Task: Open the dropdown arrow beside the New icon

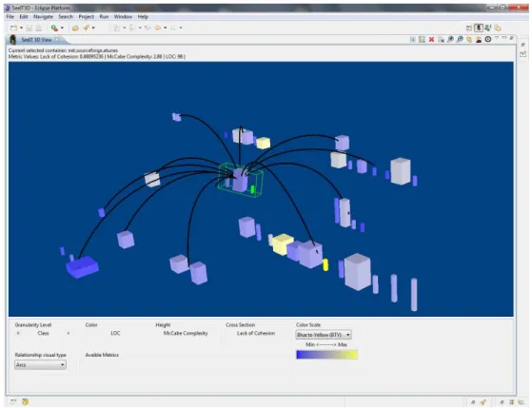Action: (21, 28)
